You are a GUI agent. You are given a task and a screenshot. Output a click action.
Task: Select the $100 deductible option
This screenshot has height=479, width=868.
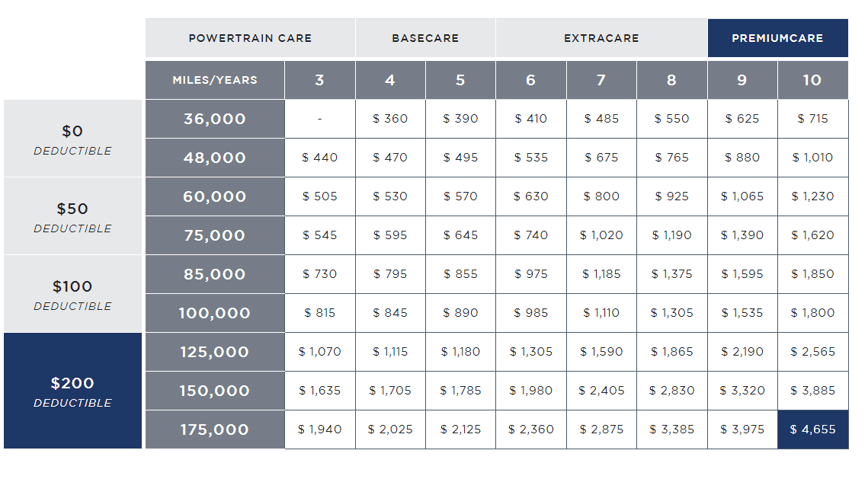(72, 294)
